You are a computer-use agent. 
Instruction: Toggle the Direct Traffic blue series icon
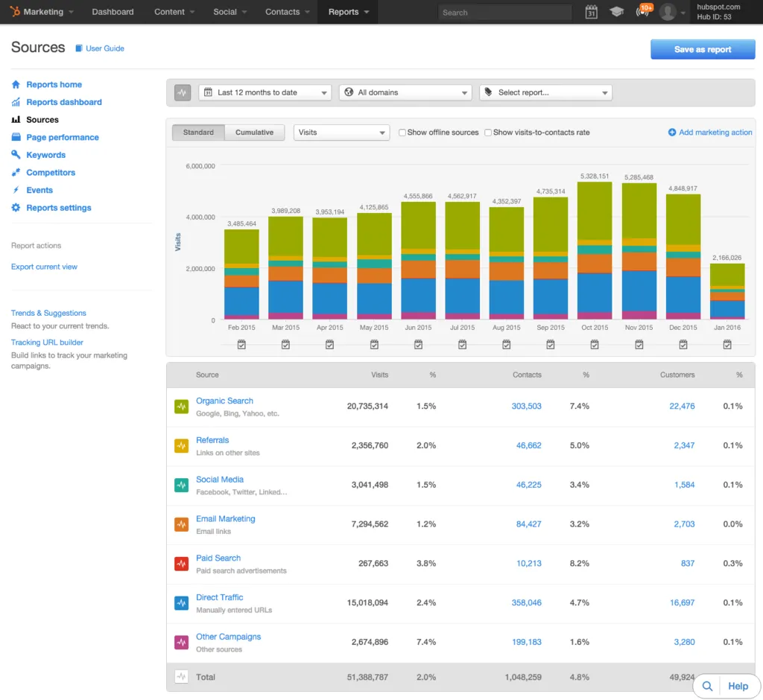tap(182, 603)
